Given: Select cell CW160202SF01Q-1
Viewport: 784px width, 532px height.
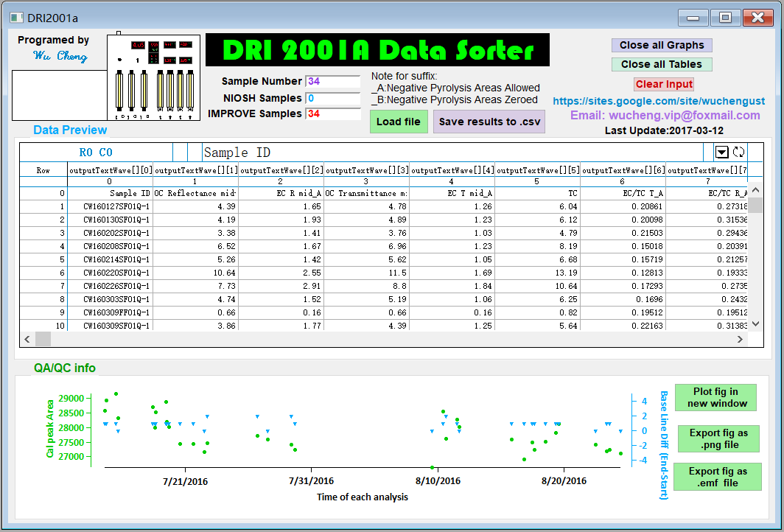Looking at the screenshot, I should [x=111, y=233].
